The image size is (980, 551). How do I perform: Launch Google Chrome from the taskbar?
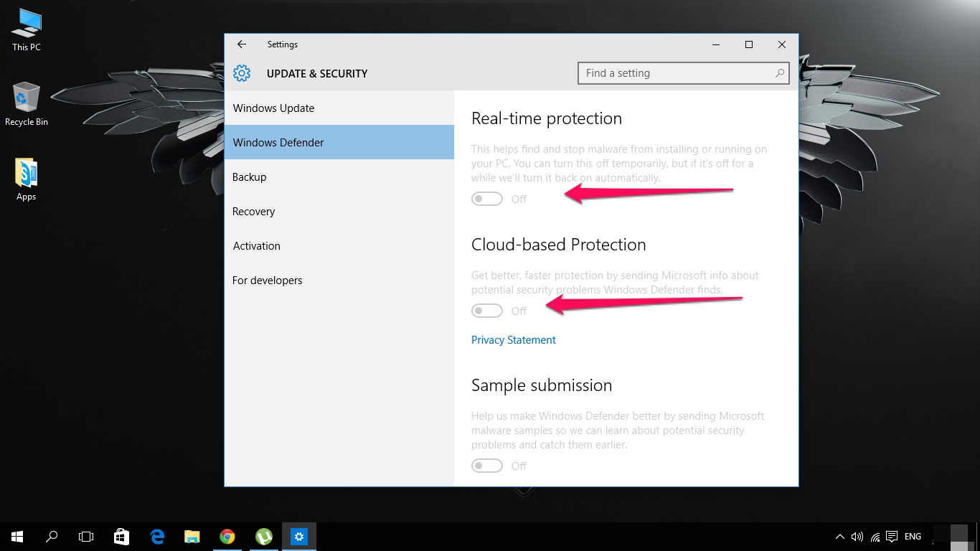227,536
